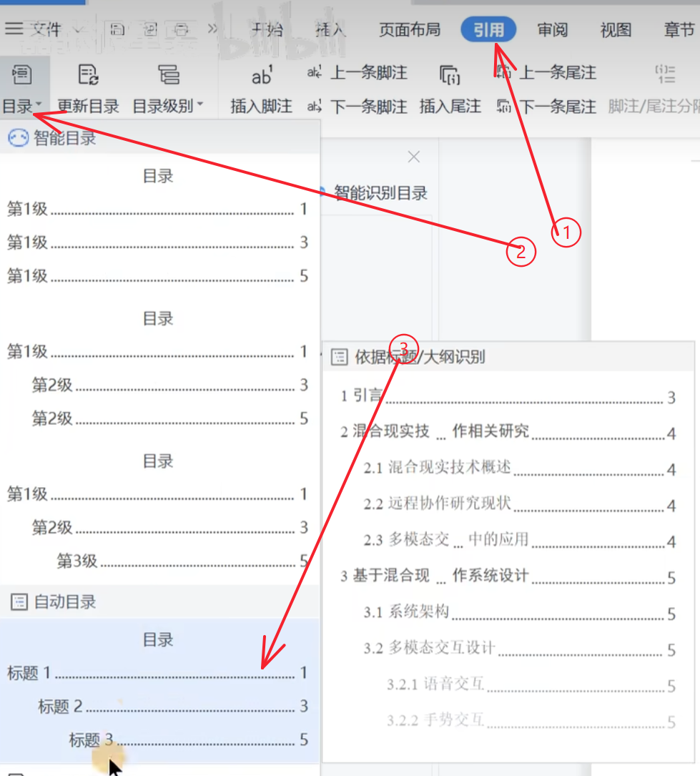Select the 引用 ribbon tab
The height and width of the screenshot is (776, 700).
click(x=488, y=30)
